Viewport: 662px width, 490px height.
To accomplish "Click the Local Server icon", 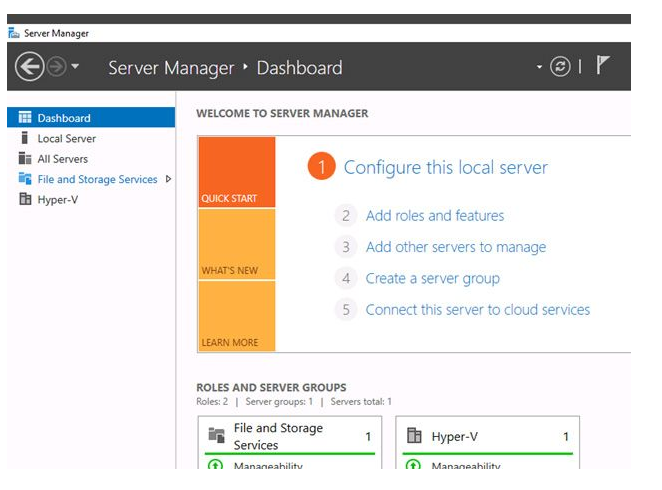I will 24,138.
